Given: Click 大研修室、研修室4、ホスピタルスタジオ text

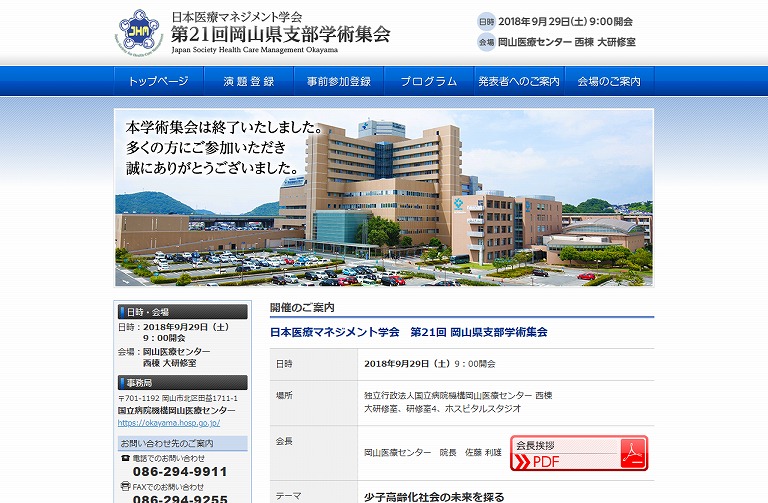Looking at the screenshot, I should tap(442, 408).
